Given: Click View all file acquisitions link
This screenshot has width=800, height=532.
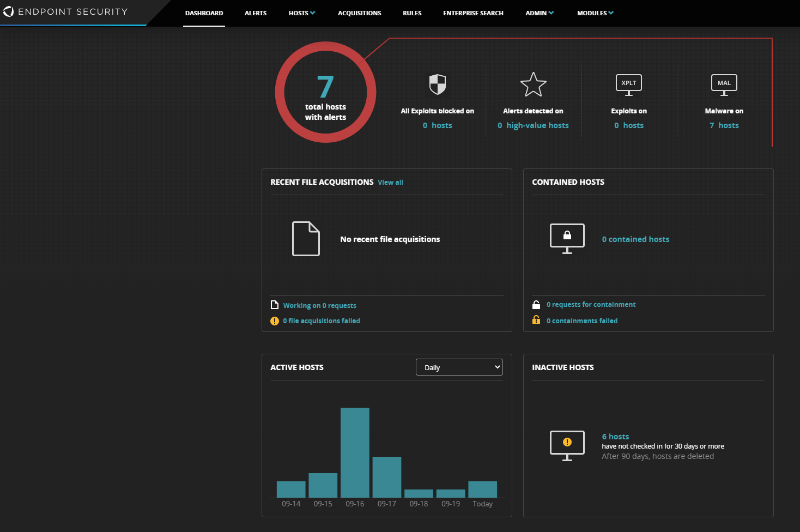Looking at the screenshot, I should coord(390,183).
